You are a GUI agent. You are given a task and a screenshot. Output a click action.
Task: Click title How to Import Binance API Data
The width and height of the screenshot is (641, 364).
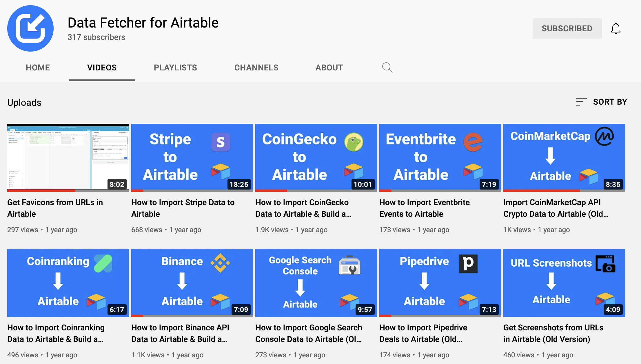pyautogui.click(x=180, y=333)
